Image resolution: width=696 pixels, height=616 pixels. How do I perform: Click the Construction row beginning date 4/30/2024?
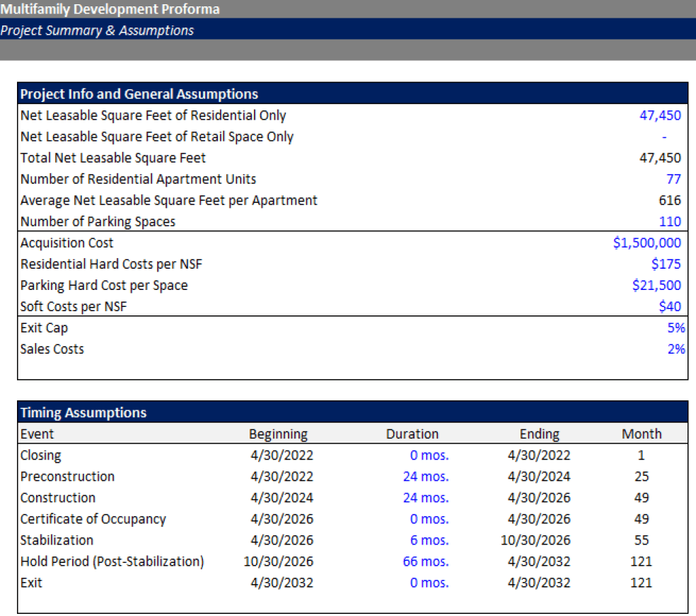282,498
